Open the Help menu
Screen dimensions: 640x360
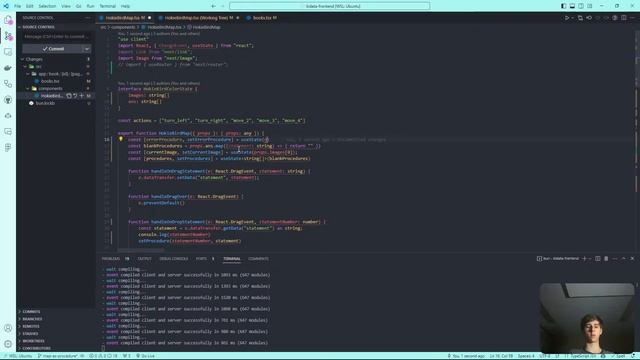[125, 6]
